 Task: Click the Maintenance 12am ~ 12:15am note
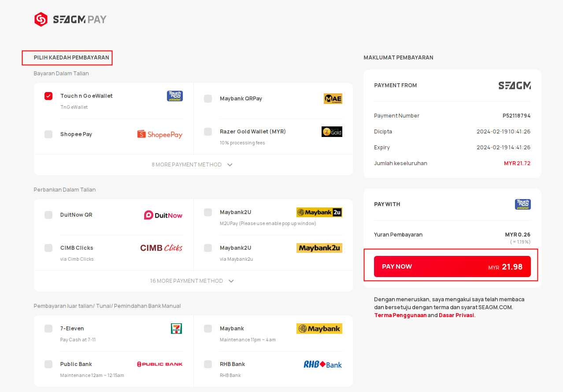click(x=92, y=376)
